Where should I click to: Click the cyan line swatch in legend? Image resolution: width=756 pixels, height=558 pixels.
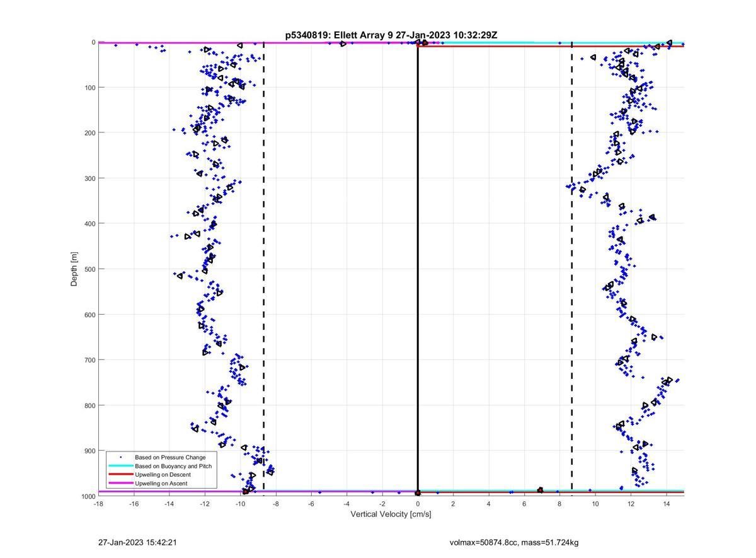[x=120, y=466]
